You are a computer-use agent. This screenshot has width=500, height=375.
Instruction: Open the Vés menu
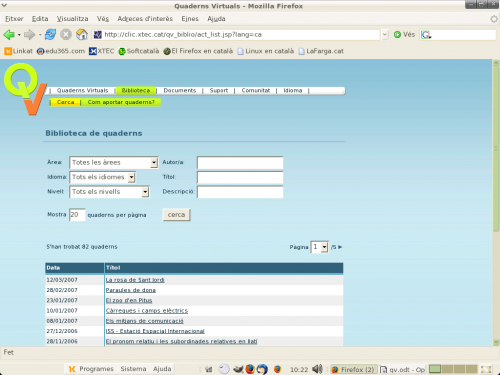[103, 19]
